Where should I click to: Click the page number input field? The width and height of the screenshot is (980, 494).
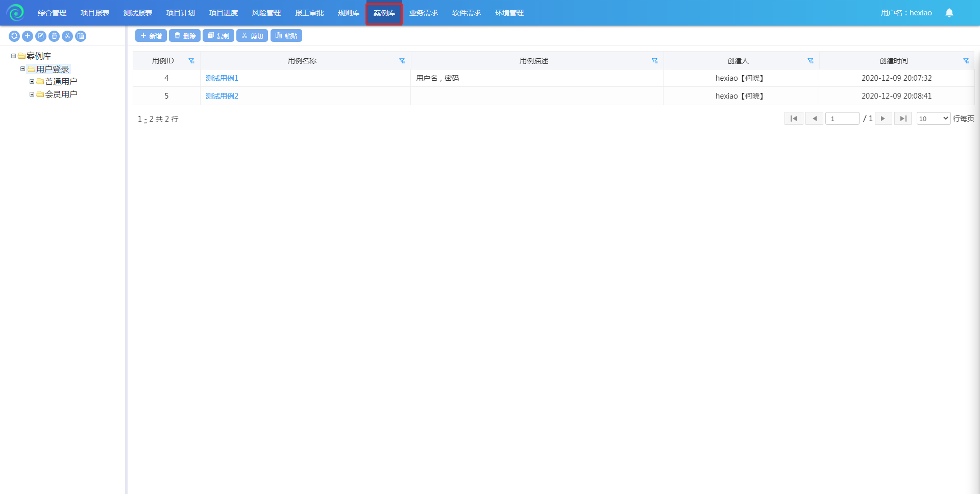click(x=842, y=119)
